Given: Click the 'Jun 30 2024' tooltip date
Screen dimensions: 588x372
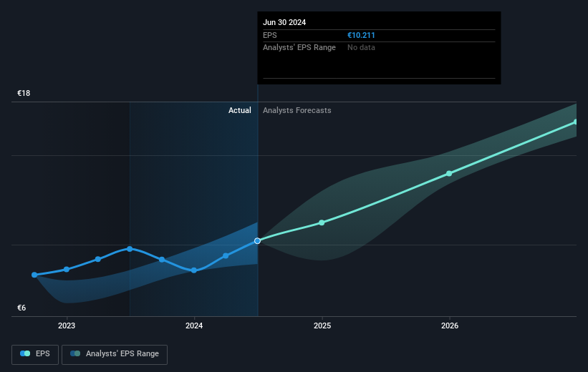Looking at the screenshot, I should 284,22.
